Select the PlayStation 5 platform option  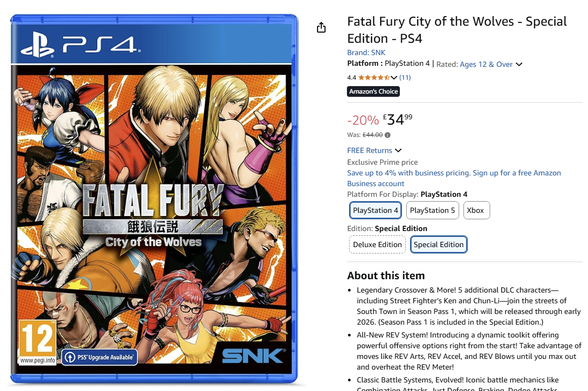pyautogui.click(x=432, y=210)
